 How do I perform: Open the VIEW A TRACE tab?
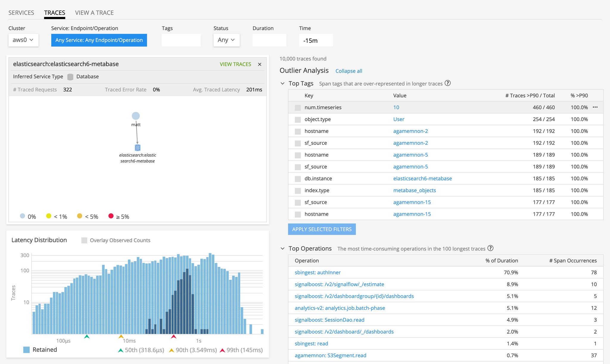point(94,13)
